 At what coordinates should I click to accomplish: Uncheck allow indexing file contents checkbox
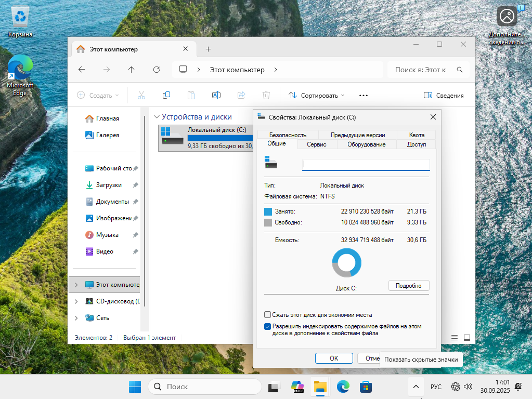tap(268, 326)
